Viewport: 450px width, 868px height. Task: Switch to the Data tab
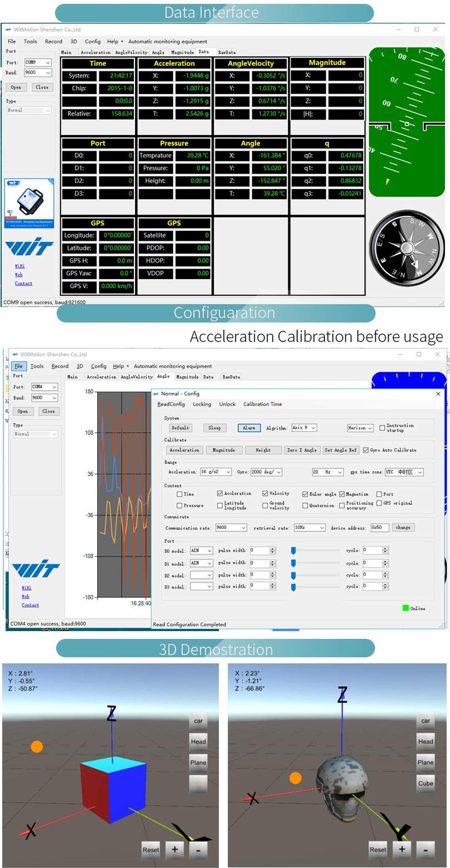(204, 52)
